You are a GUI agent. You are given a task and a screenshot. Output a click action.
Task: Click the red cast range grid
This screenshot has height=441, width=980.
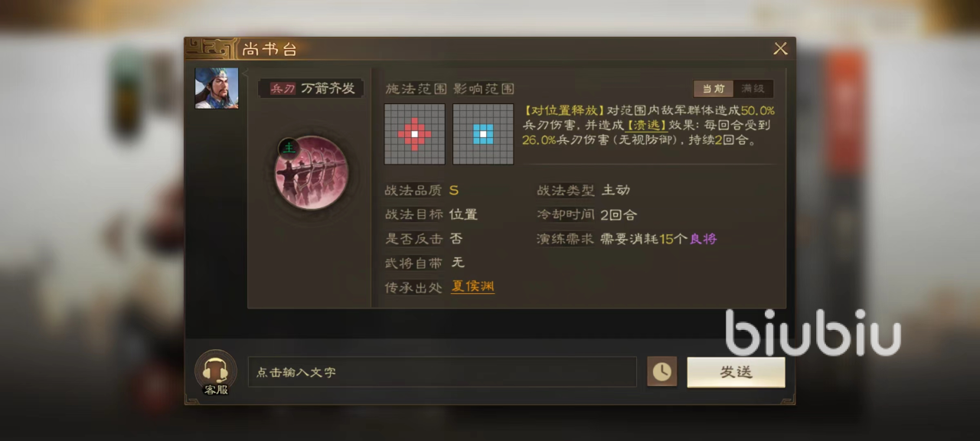point(414,134)
